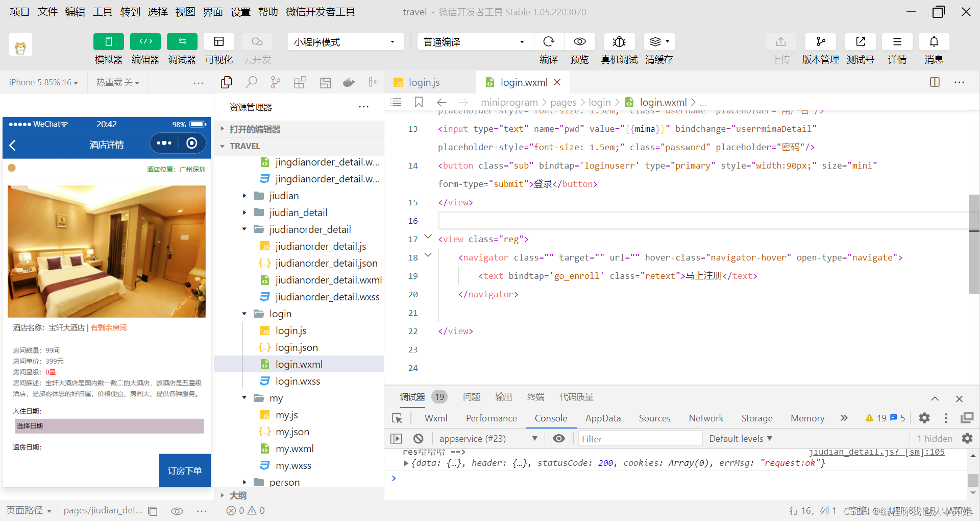Click the hotel room photo
The image size is (980, 521).
point(107,251)
